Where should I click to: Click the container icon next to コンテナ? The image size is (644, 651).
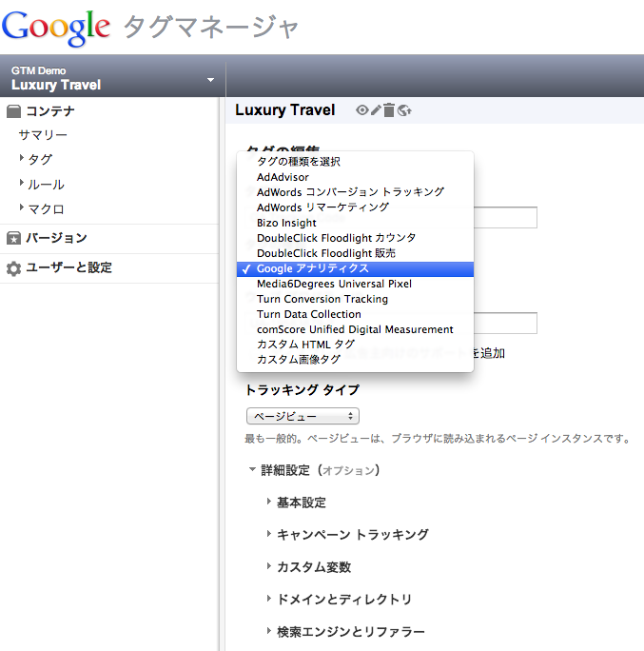coord(13,111)
